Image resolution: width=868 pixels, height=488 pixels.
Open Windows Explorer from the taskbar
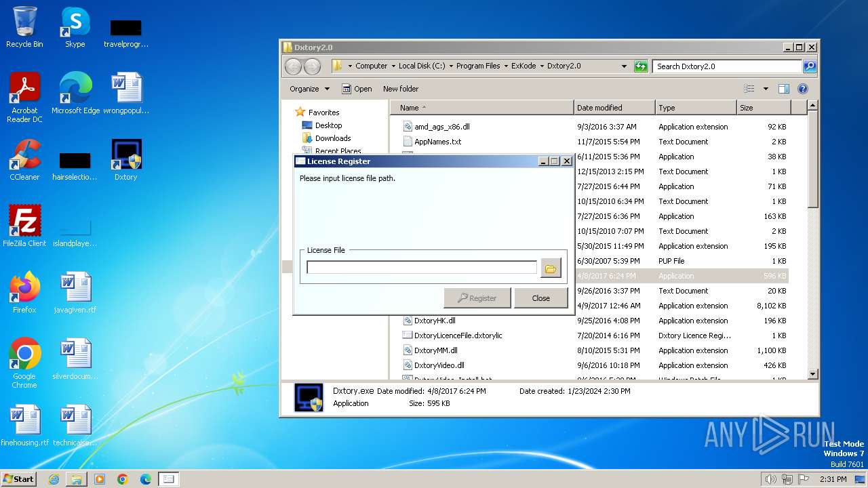[x=77, y=479]
